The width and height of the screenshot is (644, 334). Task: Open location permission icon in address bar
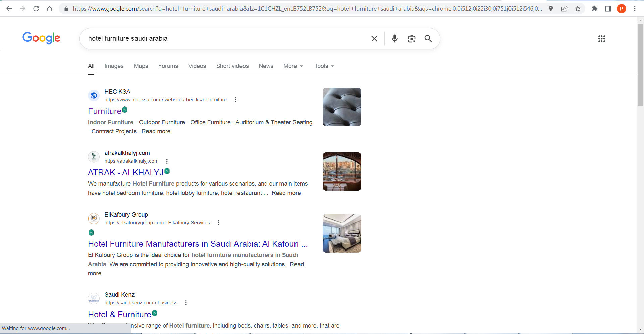[x=551, y=9]
